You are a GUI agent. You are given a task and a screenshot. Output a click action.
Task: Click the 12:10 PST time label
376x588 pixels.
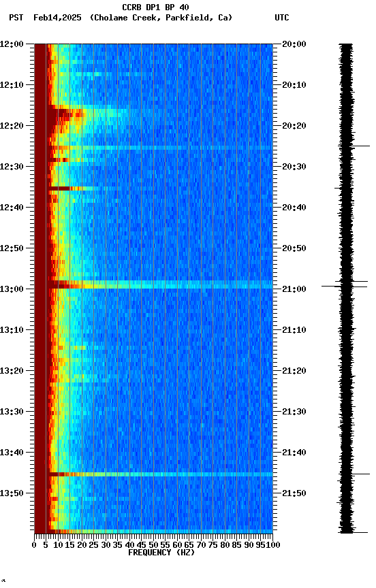pos(12,85)
